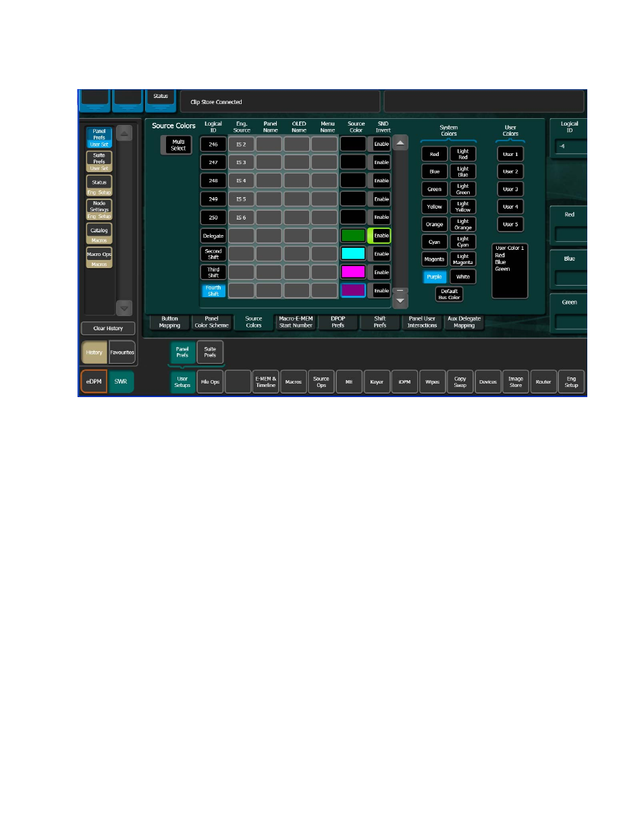
Task: Open Aux Delegate Mapping tab
Action: 464,322
